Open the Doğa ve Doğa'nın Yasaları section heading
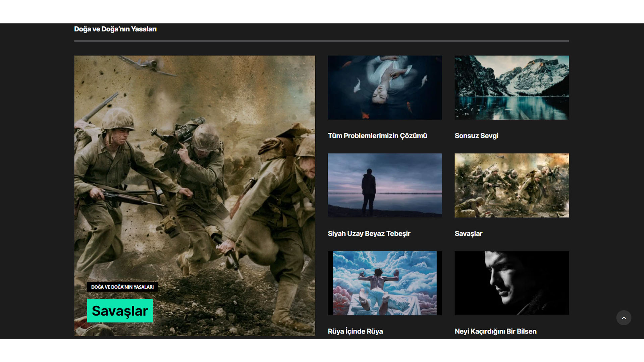This screenshot has height=362, width=644. click(115, 29)
